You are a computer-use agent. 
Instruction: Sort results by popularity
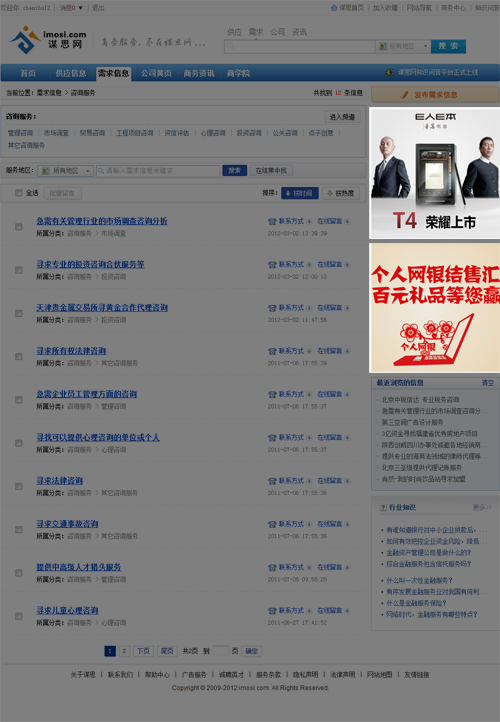point(340,193)
